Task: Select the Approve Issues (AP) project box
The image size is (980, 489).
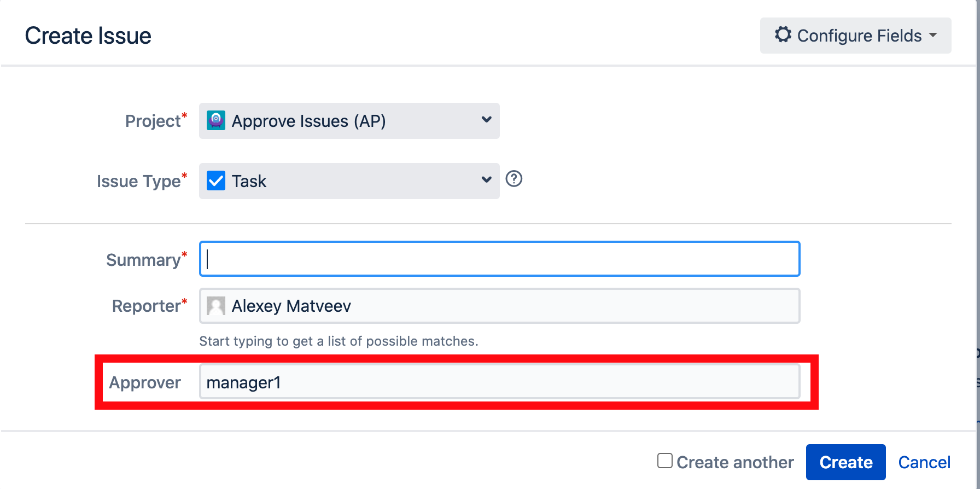Action: tap(349, 121)
